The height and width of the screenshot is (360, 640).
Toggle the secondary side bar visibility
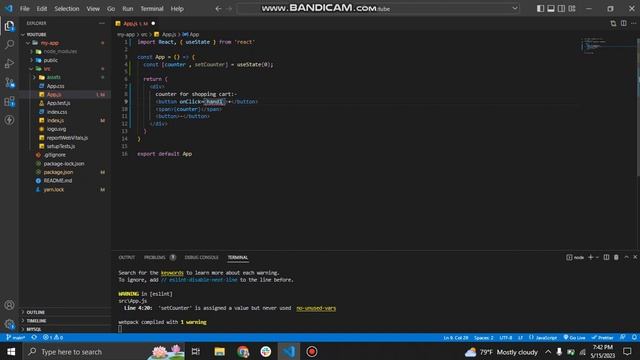(561, 9)
